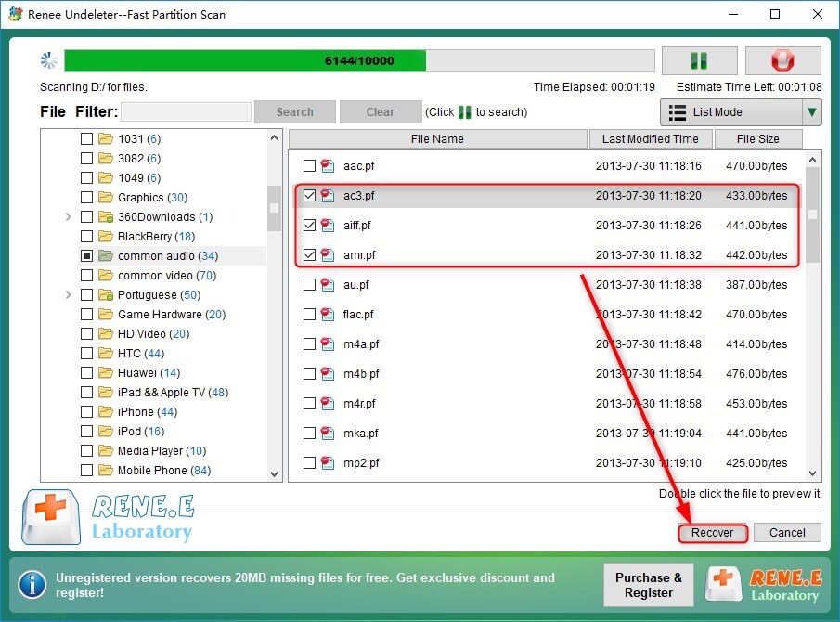Expand the 360Downloads tree node
Screen dimensions: 840x622
pyautogui.click(x=68, y=217)
